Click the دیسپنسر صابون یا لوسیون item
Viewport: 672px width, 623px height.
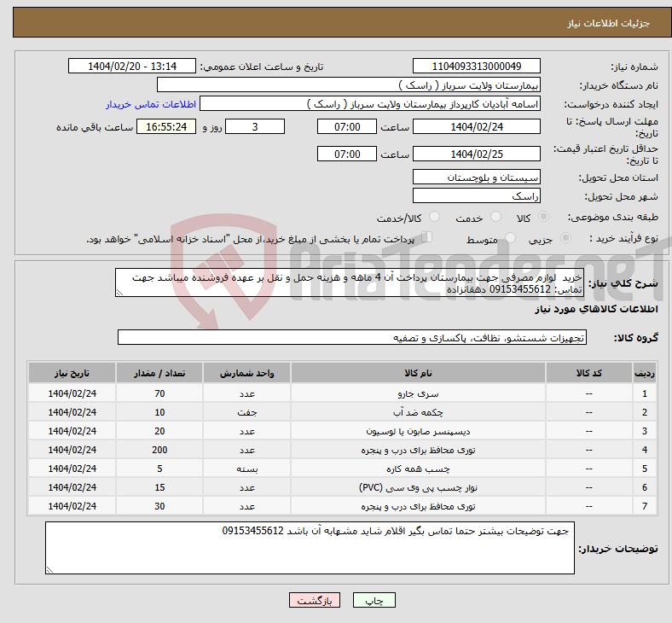pos(418,431)
